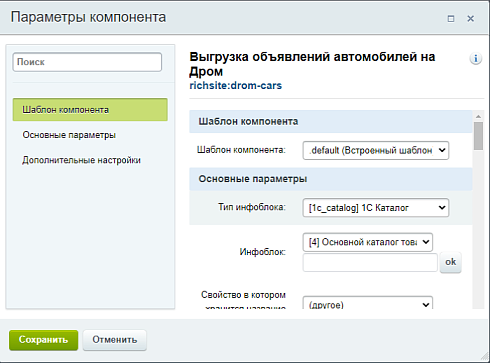490x363 pixels.
Task: Close the Параметры компонента dialog
Action: tap(470, 18)
